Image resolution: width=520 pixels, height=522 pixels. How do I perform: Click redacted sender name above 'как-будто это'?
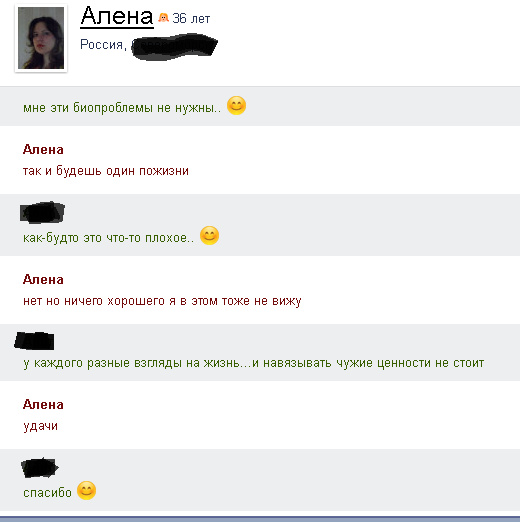42,212
